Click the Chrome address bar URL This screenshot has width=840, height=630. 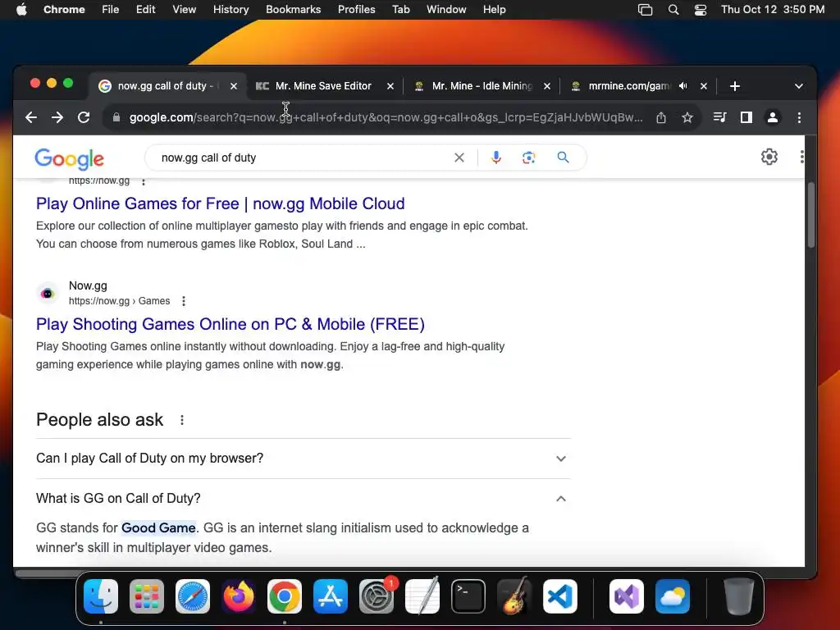[386, 117]
